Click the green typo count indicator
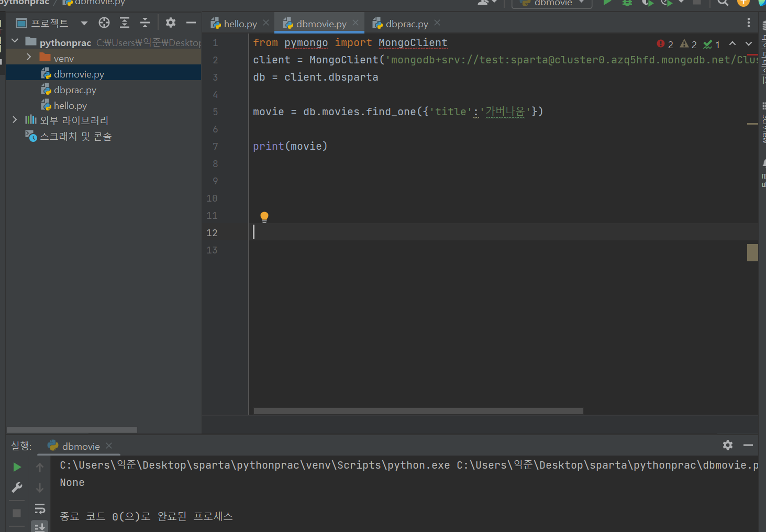The width and height of the screenshot is (766, 532). pos(712,45)
